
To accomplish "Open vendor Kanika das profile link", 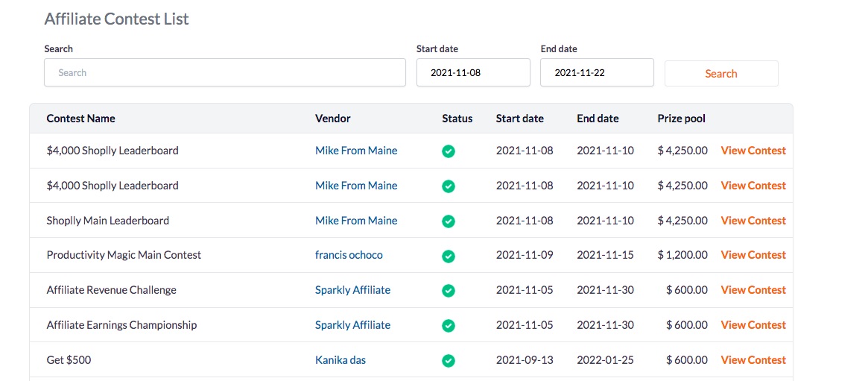I will [x=340, y=360].
